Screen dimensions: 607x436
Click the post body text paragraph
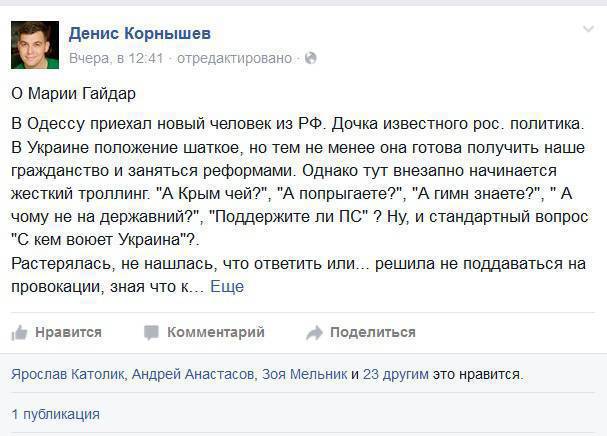300,205
